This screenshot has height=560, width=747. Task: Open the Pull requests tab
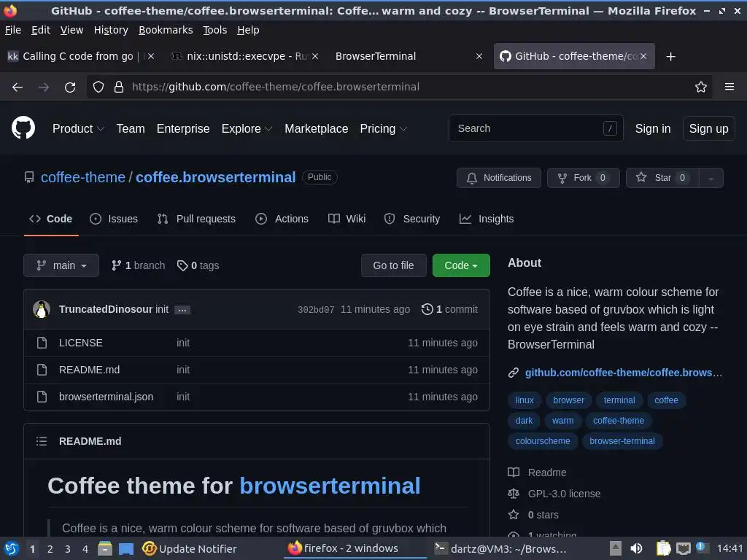tap(196, 219)
